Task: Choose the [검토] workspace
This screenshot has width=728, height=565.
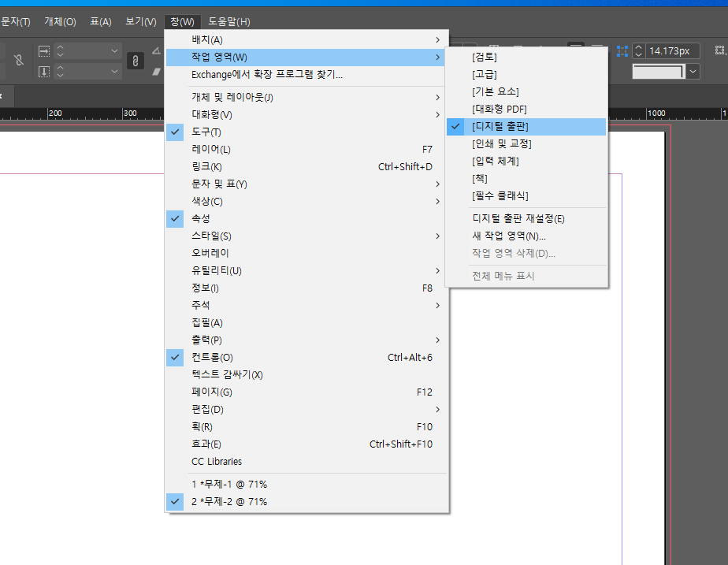Action: pyautogui.click(x=526, y=57)
